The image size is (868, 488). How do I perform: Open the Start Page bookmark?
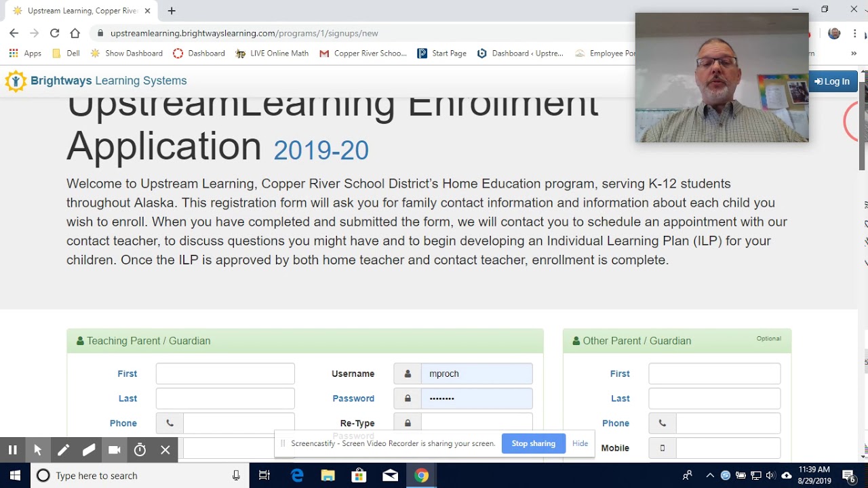(x=442, y=54)
